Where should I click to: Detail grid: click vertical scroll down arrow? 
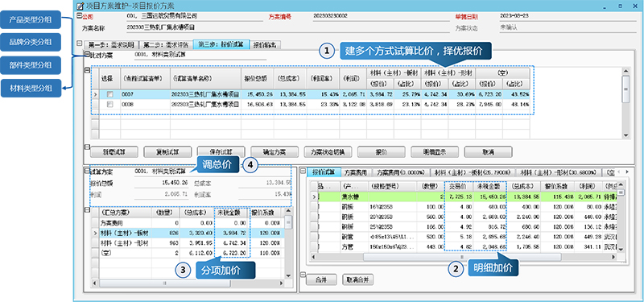pos(621,249)
